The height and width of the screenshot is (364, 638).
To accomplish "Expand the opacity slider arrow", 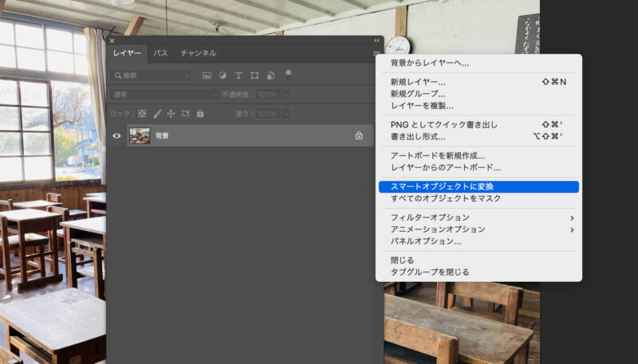I will click(x=286, y=95).
